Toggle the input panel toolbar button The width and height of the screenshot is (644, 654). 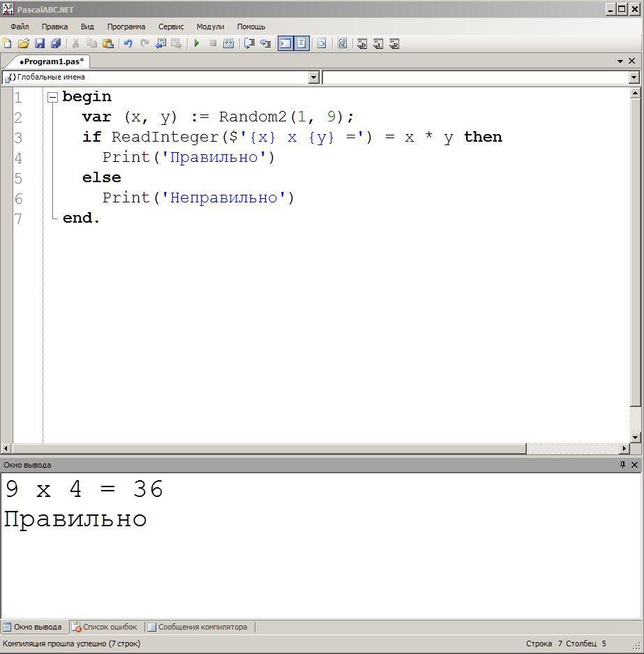[x=301, y=43]
